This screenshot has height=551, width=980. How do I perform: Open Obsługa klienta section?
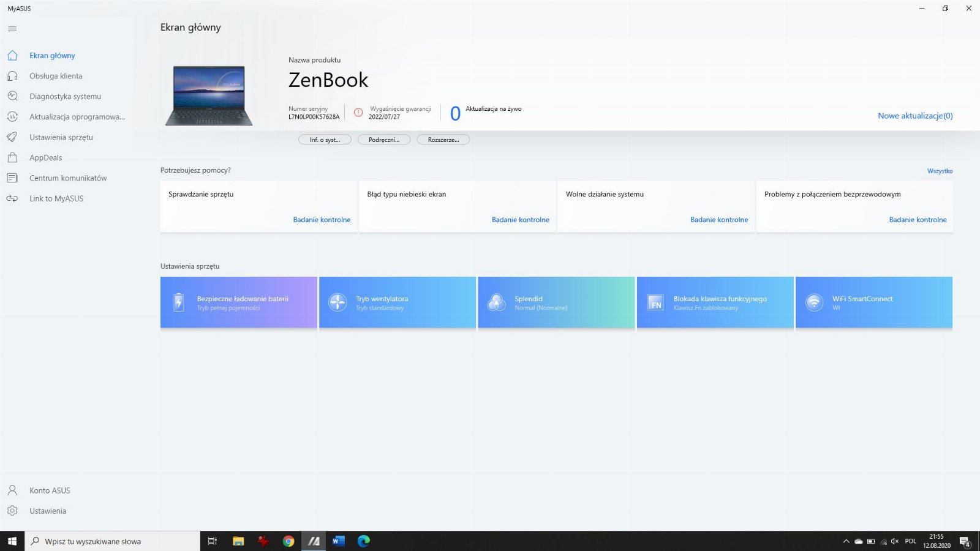click(56, 76)
